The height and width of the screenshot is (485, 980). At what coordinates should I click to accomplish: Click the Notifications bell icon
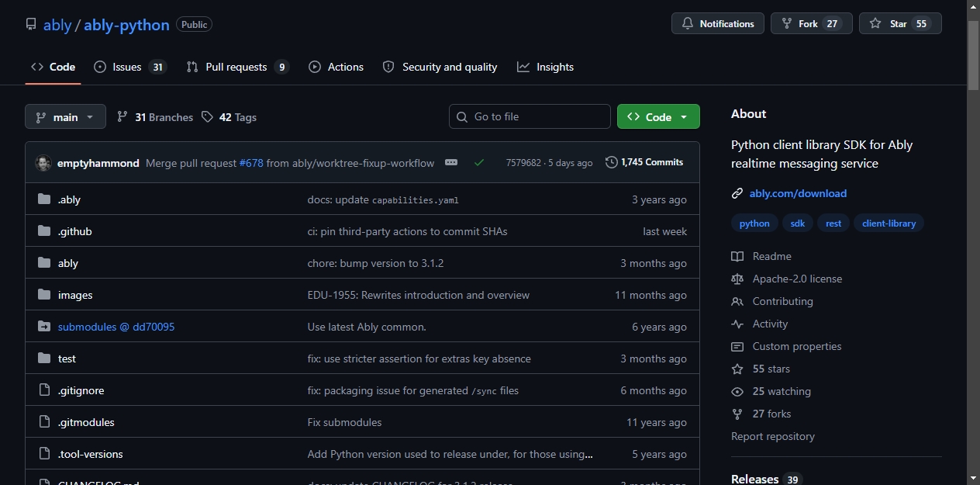click(688, 24)
